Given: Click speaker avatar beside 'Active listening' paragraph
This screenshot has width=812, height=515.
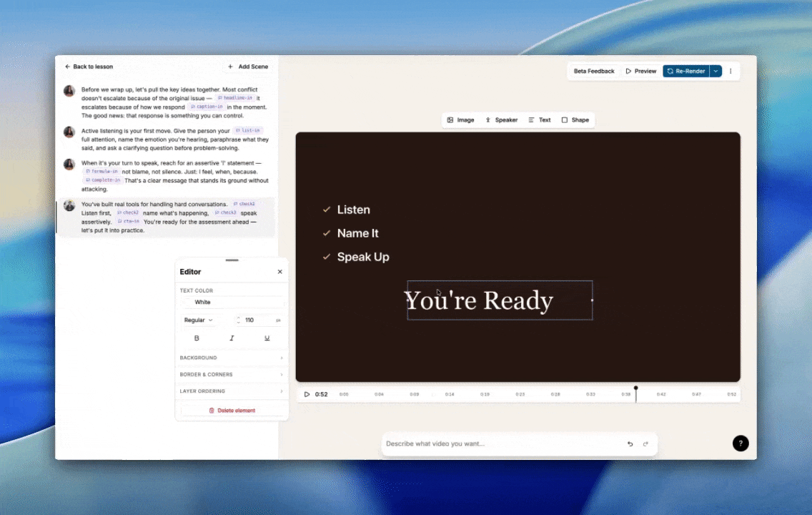Looking at the screenshot, I should click(69, 132).
